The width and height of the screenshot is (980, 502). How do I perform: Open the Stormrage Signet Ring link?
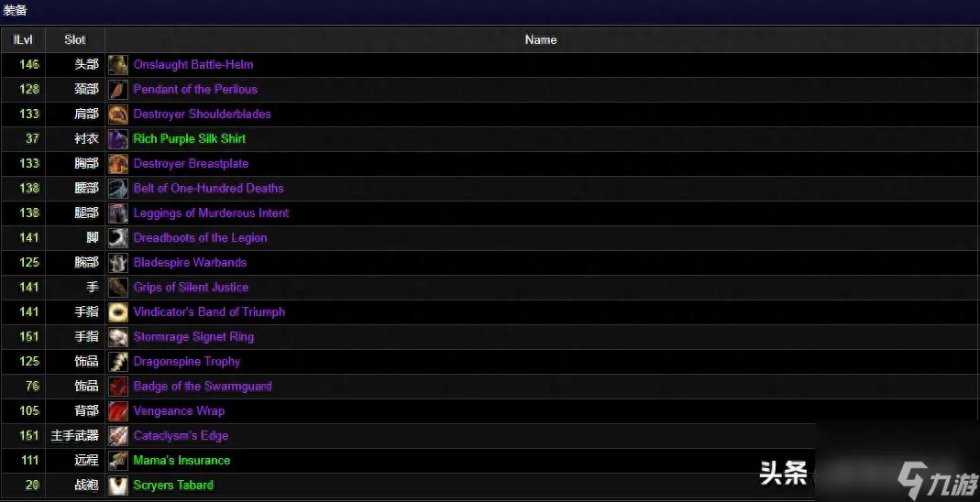(x=193, y=337)
